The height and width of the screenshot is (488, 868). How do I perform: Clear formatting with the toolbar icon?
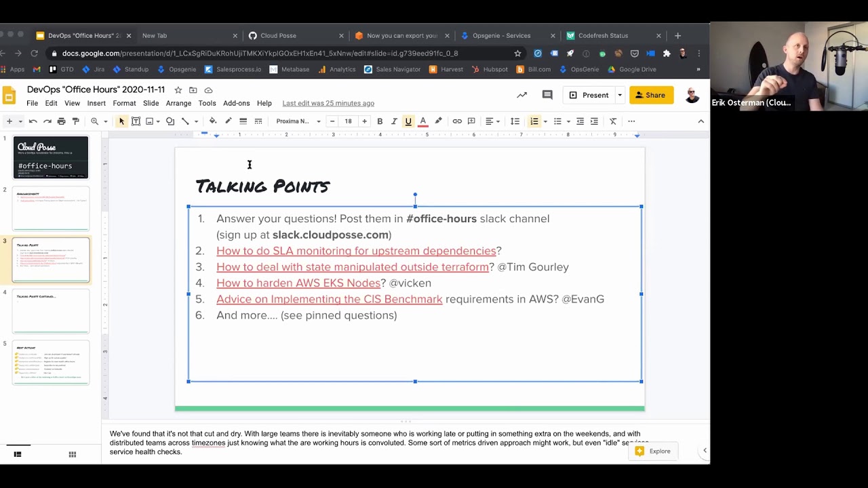coord(613,121)
